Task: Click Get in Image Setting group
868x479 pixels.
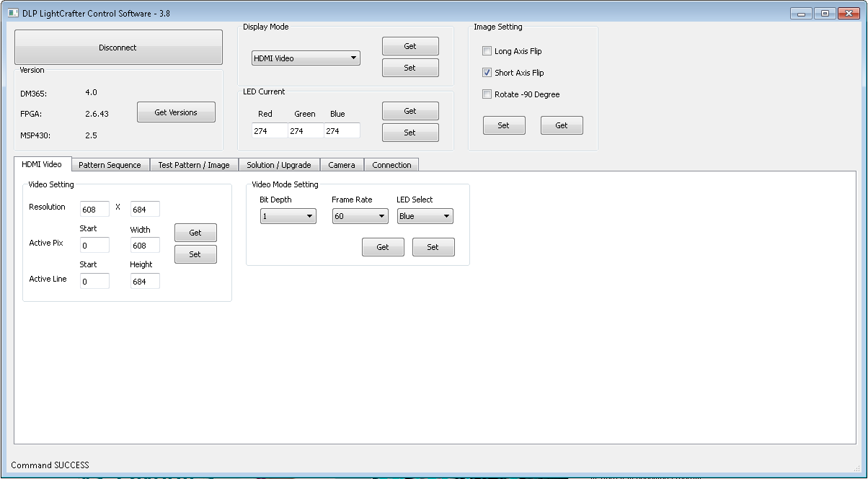Action: tap(562, 125)
